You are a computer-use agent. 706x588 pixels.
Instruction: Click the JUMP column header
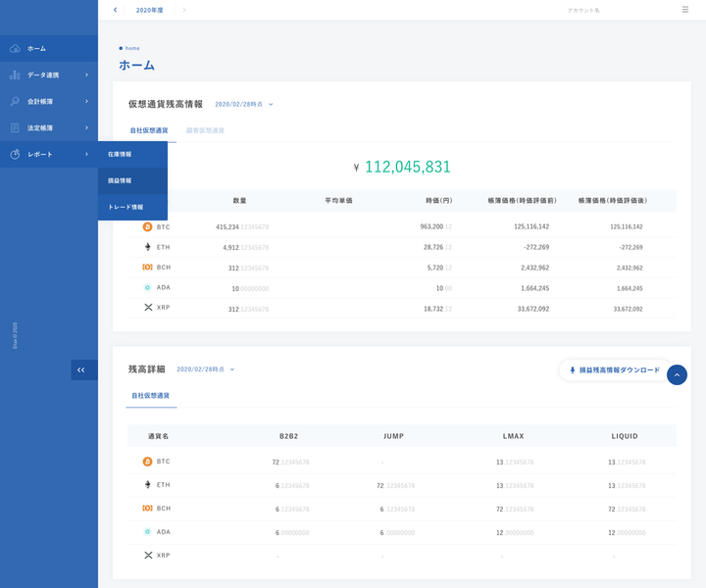[x=393, y=436]
